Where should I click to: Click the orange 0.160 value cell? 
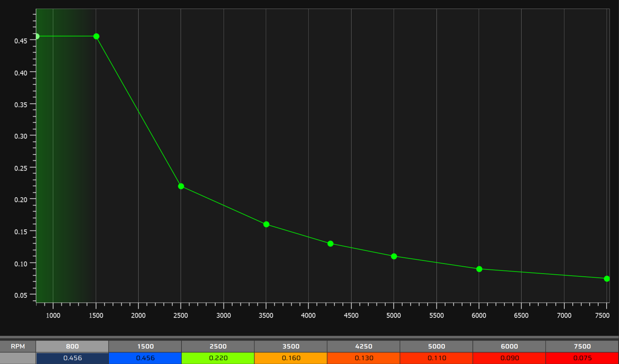[x=291, y=358]
